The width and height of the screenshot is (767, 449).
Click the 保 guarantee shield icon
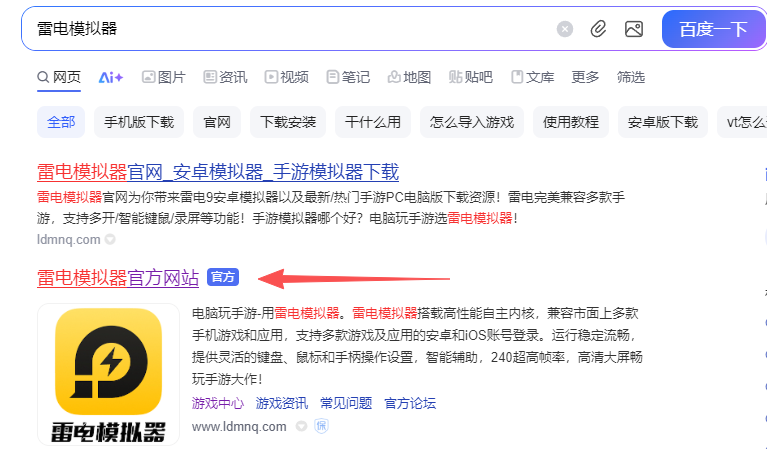(321, 426)
